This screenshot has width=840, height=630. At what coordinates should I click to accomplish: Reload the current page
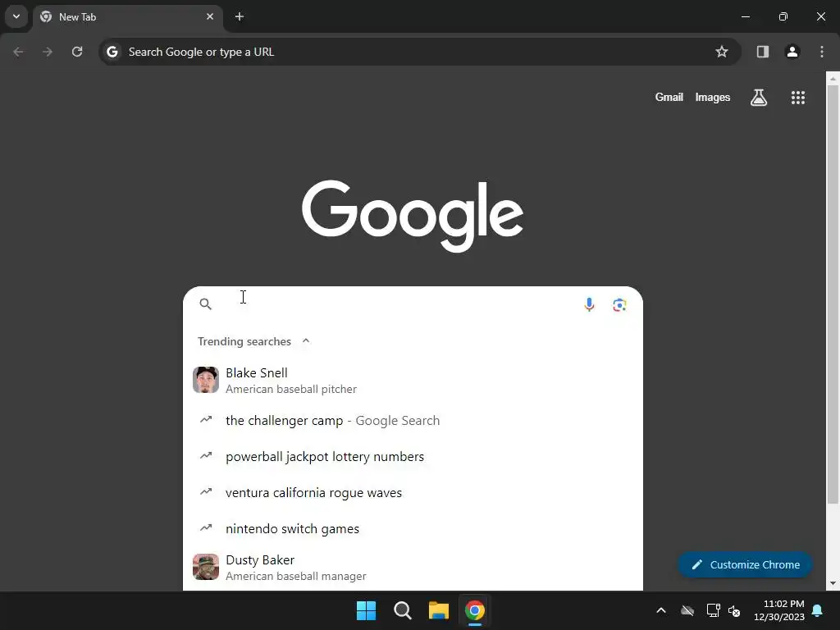tap(77, 52)
